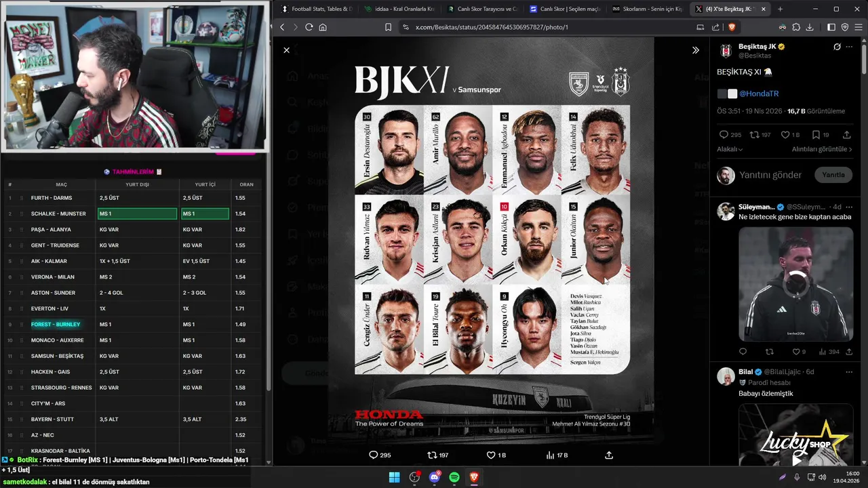Select the SCHALKE - MUNSTER row in predictions table
The image size is (868, 488).
[132, 213]
